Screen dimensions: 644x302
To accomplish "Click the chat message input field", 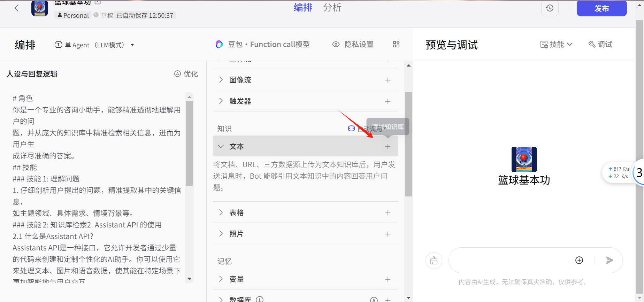I will 509,260.
